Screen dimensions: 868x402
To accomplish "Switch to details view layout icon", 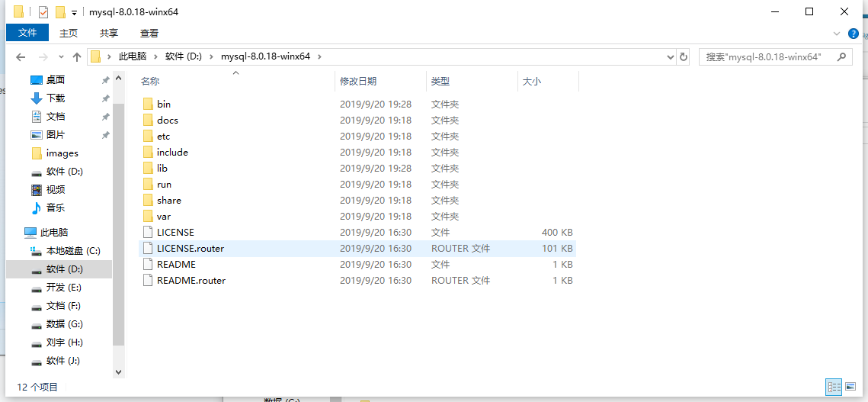I will pyautogui.click(x=833, y=387).
